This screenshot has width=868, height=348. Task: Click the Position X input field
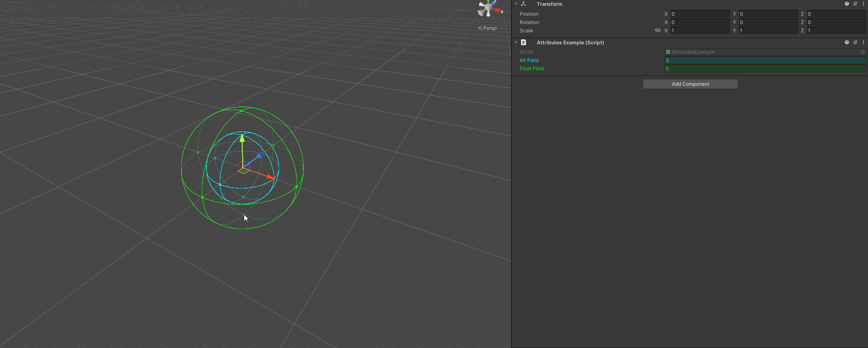click(x=700, y=14)
